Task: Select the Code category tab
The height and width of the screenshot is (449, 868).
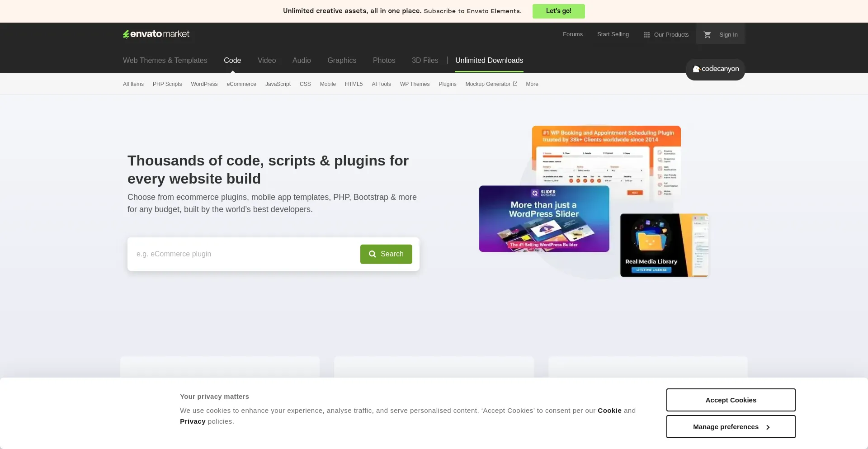Action: click(x=232, y=60)
